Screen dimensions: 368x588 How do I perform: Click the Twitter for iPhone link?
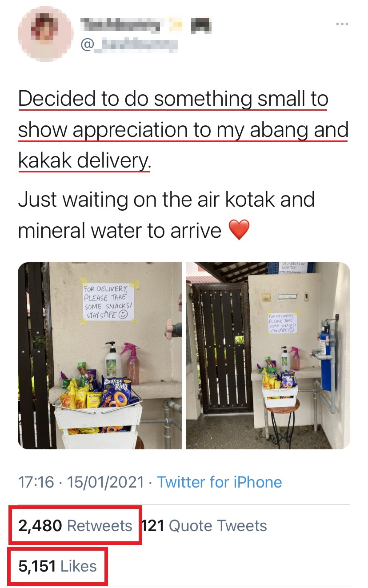[x=220, y=482]
